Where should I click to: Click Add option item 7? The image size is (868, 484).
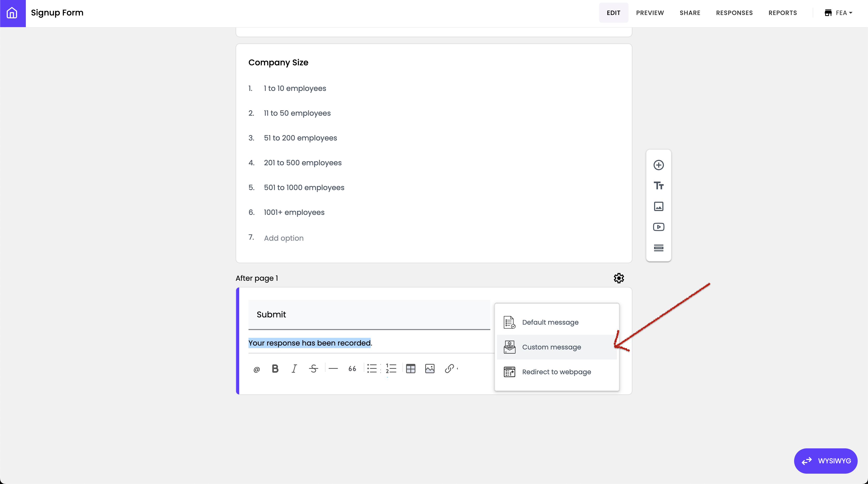coord(284,238)
